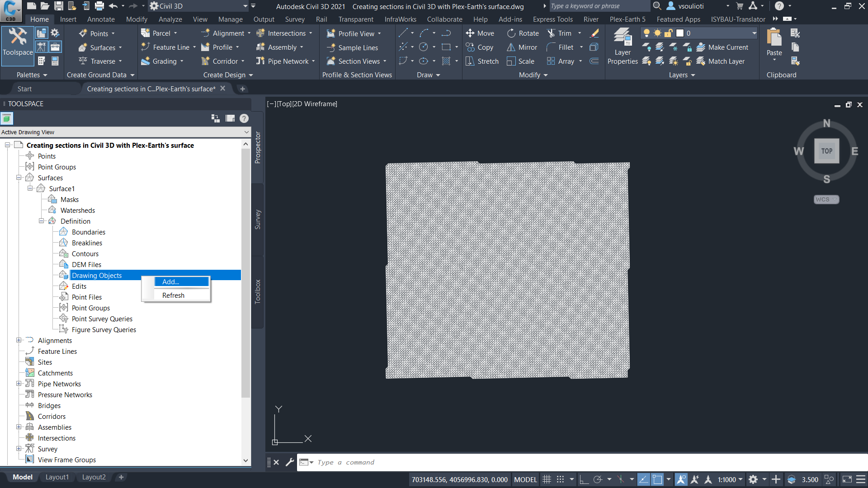Click the Make Current layer button
868x488 pixels.
[722, 47]
